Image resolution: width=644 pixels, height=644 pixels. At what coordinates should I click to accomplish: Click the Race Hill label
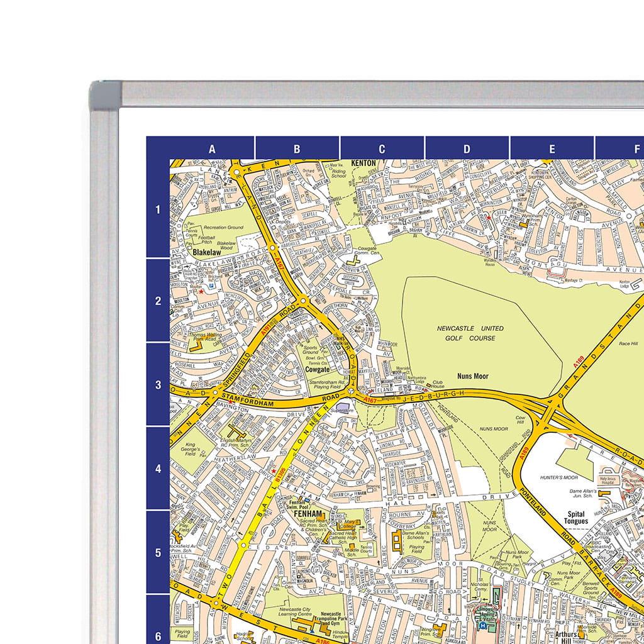[x=628, y=343]
